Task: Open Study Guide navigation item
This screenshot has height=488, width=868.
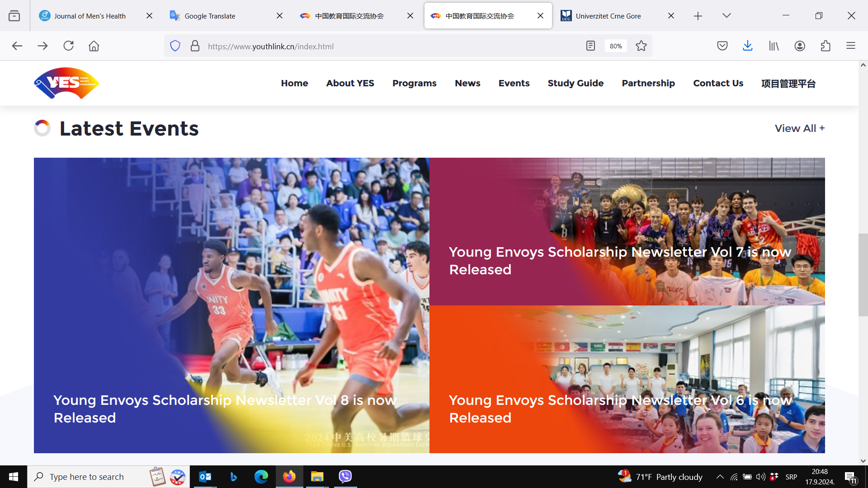Action: click(x=576, y=83)
